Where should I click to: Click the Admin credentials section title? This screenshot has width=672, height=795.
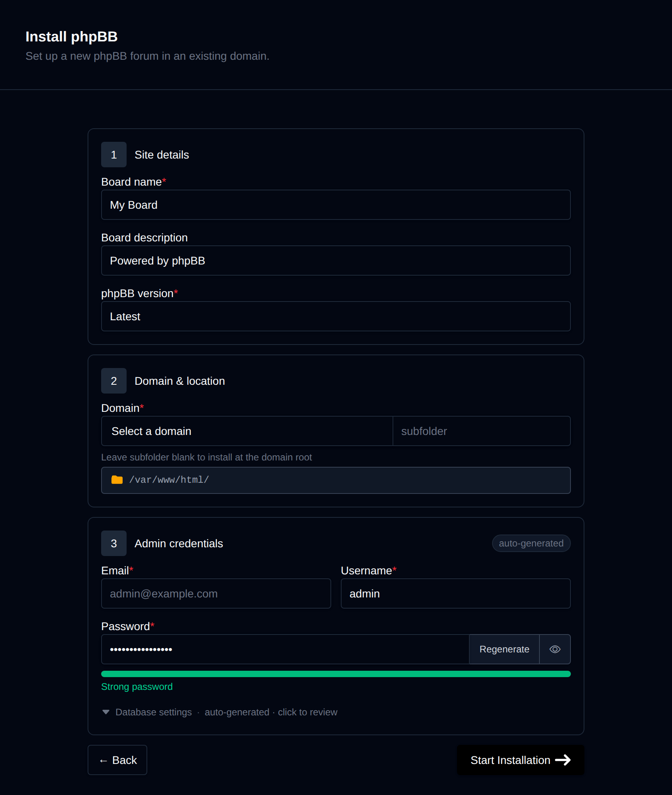[x=179, y=543]
